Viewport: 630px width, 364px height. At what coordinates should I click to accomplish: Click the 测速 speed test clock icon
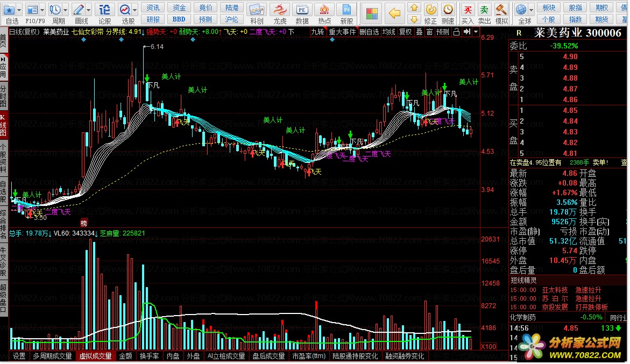[448, 10]
